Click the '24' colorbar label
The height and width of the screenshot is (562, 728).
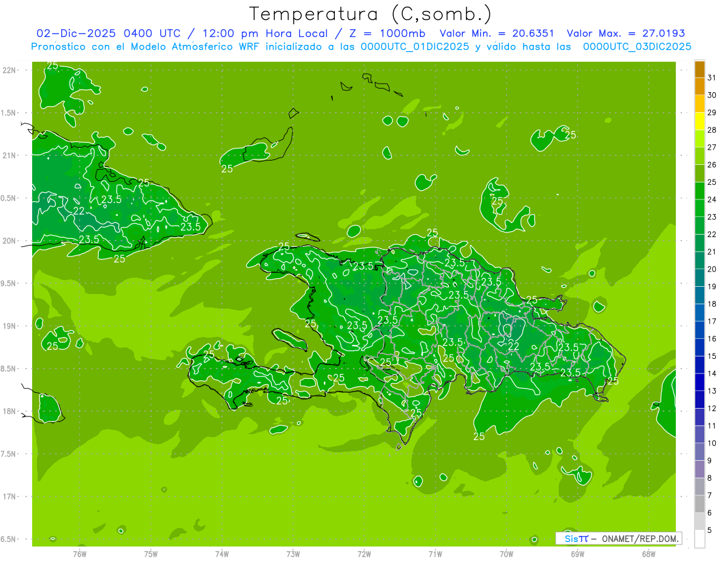tap(712, 199)
